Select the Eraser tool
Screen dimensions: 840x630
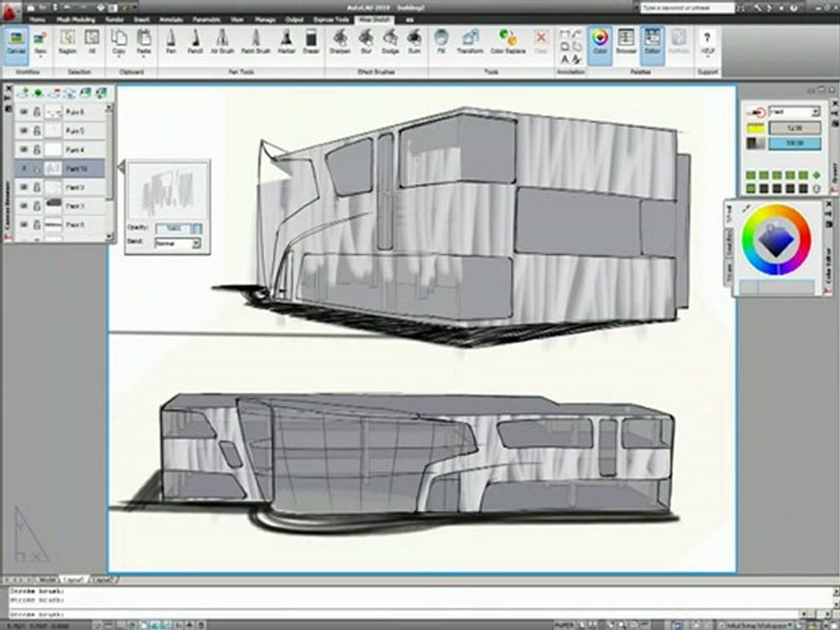(x=311, y=42)
